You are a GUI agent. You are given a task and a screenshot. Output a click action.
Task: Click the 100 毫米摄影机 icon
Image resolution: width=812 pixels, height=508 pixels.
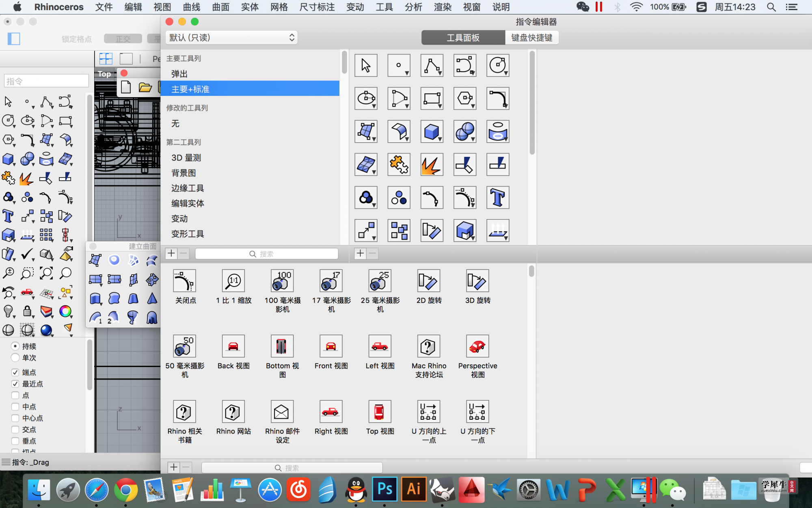point(282,281)
